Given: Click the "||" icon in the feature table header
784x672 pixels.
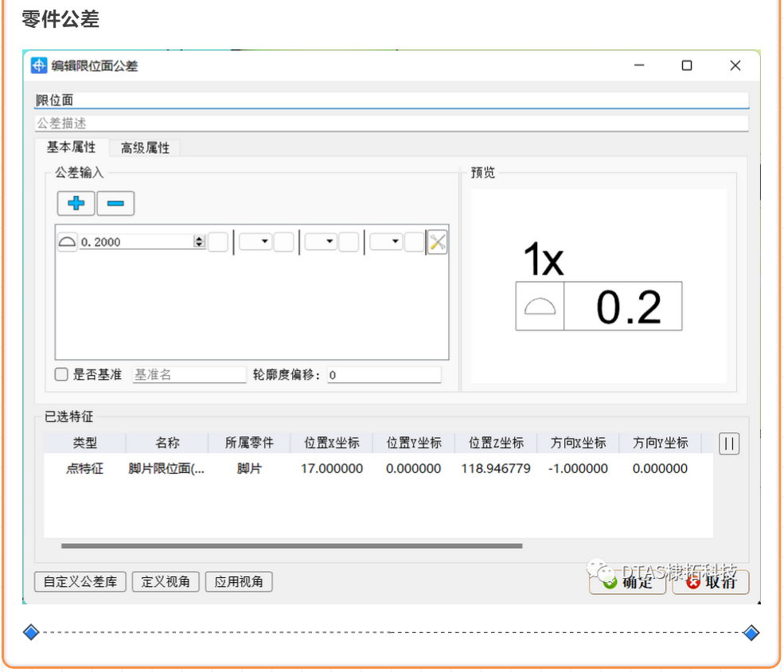Looking at the screenshot, I should click(729, 443).
